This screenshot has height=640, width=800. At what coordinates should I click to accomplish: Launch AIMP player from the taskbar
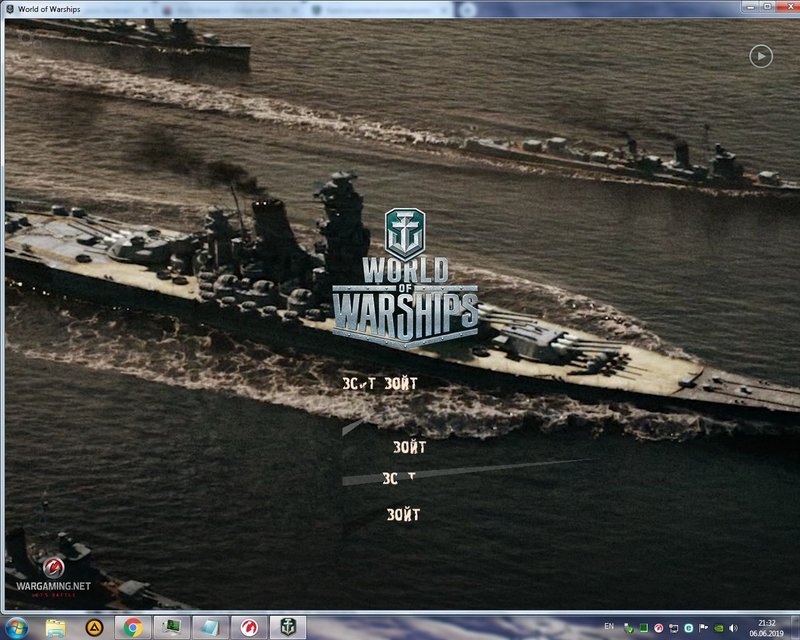point(94,627)
